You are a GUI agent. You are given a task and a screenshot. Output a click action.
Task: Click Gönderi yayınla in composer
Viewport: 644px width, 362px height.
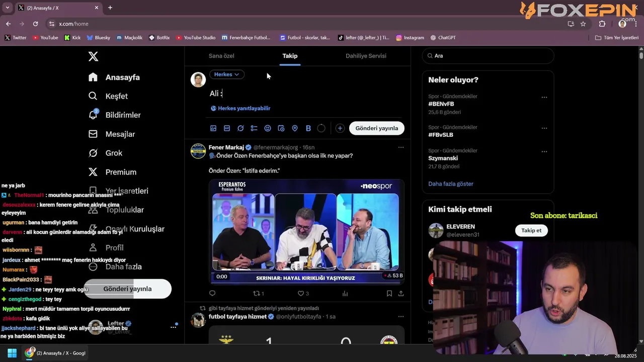point(377,128)
